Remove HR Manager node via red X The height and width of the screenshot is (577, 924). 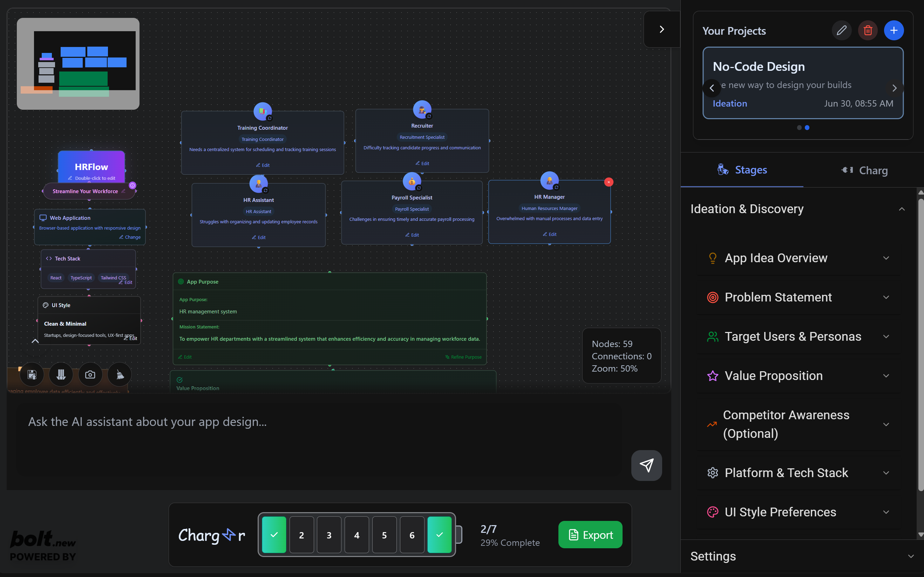click(609, 182)
